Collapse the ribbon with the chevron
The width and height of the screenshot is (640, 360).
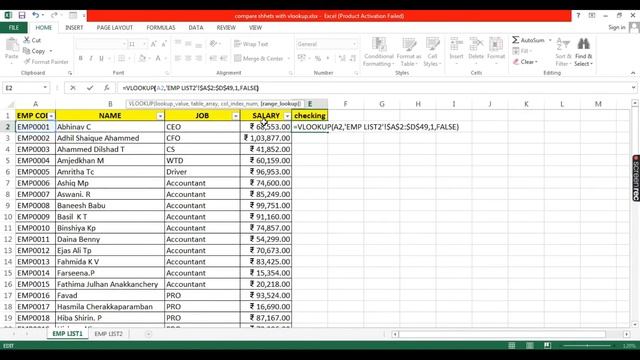pos(633,73)
